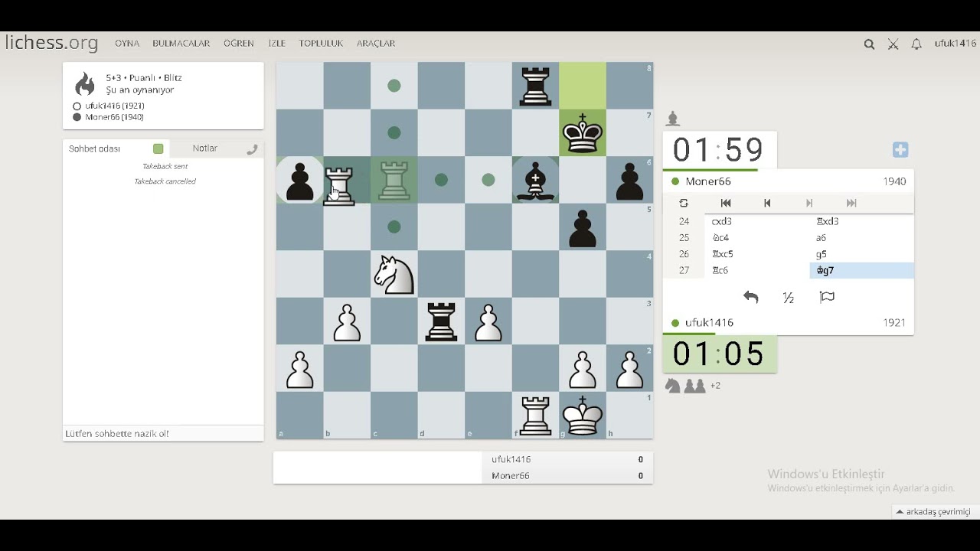Image resolution: width=980 pixels, height=551 pixels.
Task: Open ufuk1416 (1921) link in game info
Action: 115,106
